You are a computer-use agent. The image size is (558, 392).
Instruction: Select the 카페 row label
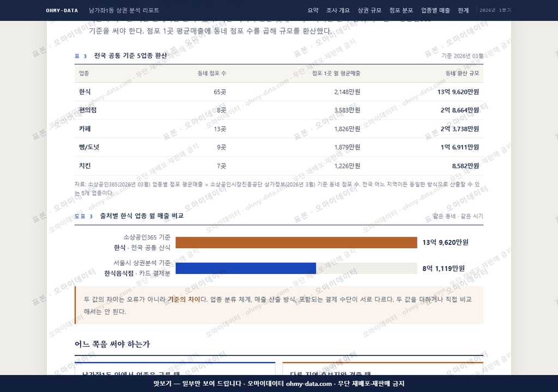[84, 128]
